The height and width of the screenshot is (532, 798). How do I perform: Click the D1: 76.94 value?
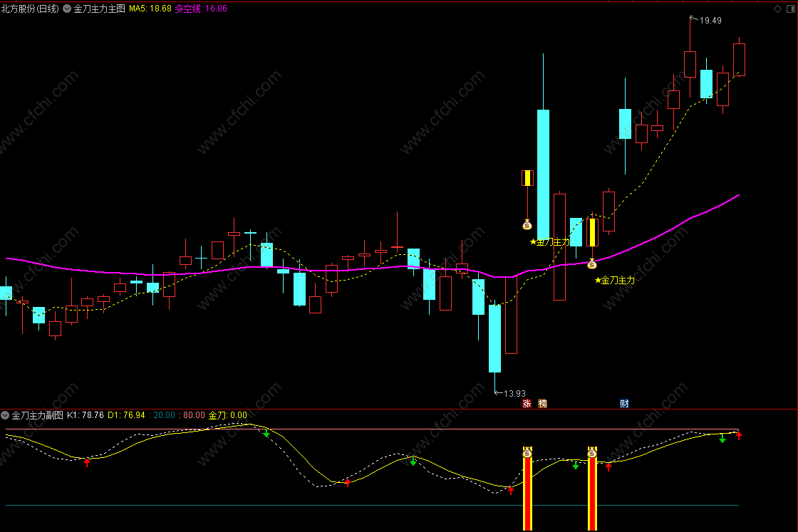126,415
